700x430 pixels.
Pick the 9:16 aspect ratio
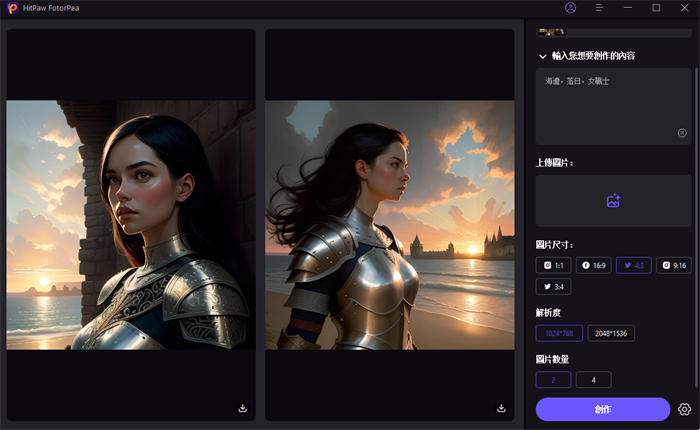click(674, 265)
